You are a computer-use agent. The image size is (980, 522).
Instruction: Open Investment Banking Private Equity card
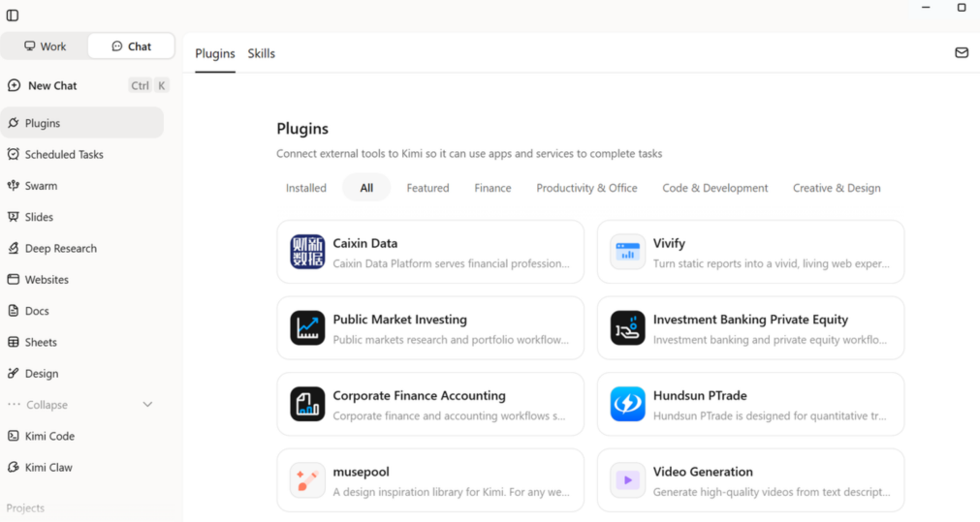point(750,327)
